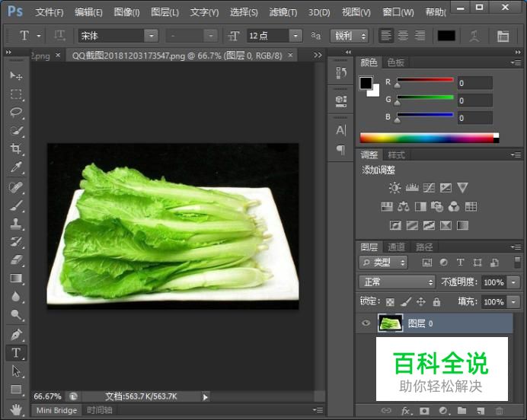Add a Curves adjustment
Image resolution: width=527 pixels, height=420 pixels.
tap(429, 188)
